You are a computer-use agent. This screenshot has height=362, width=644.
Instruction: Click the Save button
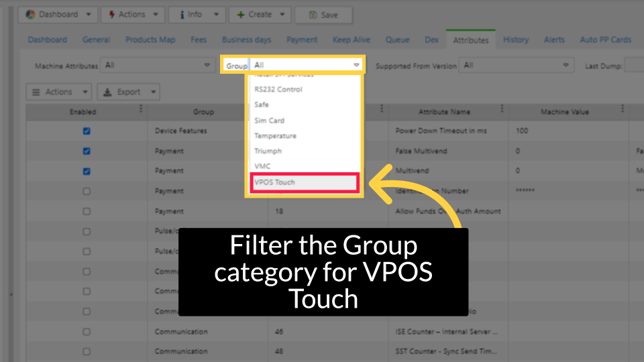click(x=323, y=15)
